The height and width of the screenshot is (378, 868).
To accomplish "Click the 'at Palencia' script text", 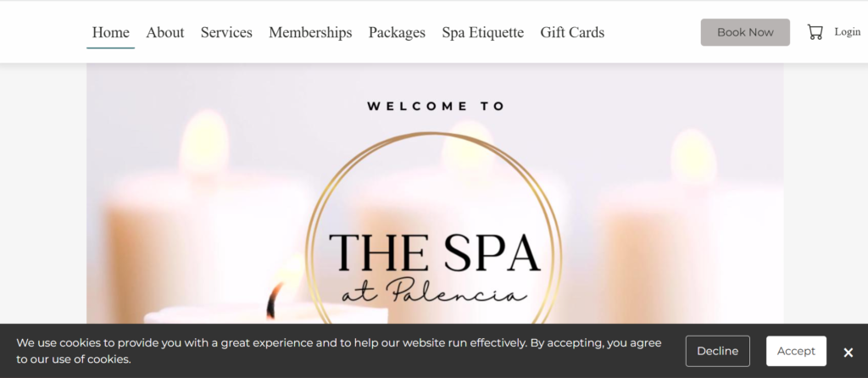I will [434, 292].
